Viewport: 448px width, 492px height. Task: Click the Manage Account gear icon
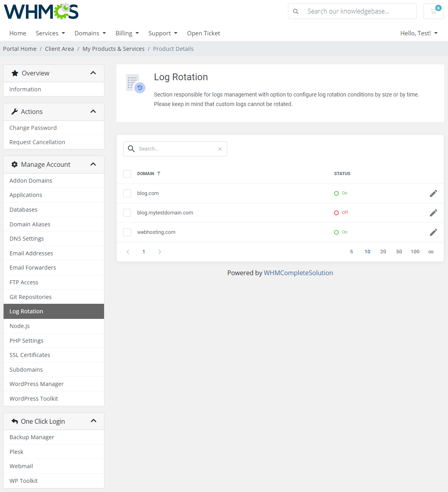[x=15, y=164]
